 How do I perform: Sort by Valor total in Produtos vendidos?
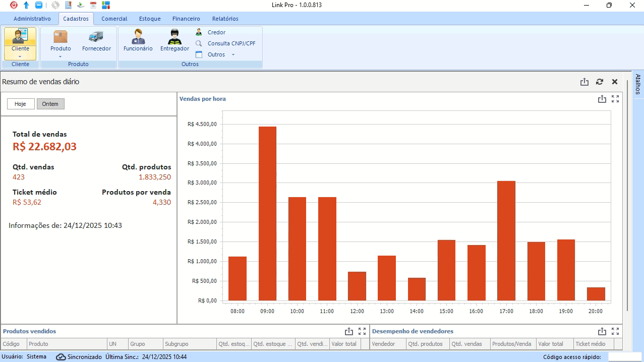pyautogui.click(x=345, y=344)
